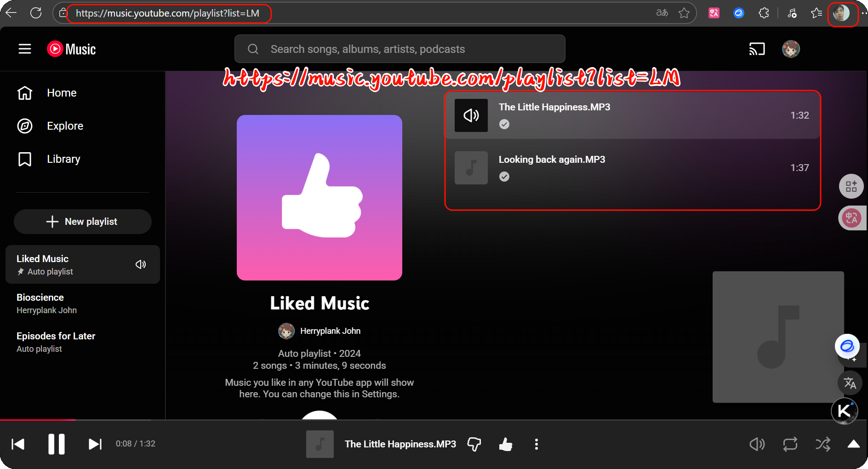
Task: Click the '2 songs • 3 minutes, 9 seconds' text
Action: coord(320,366)
